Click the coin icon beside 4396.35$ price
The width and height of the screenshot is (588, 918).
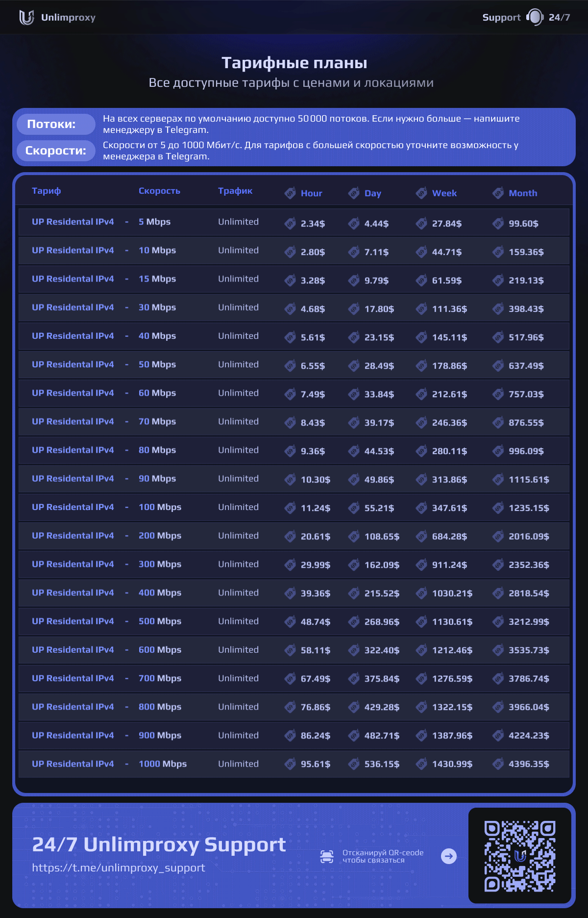click(x=498, y=764)
